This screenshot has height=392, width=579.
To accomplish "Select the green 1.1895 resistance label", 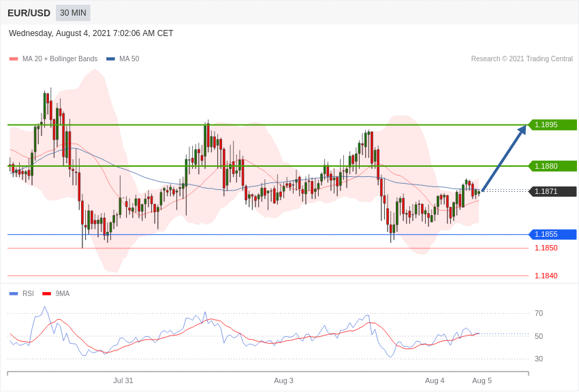I will pos(553,125).
